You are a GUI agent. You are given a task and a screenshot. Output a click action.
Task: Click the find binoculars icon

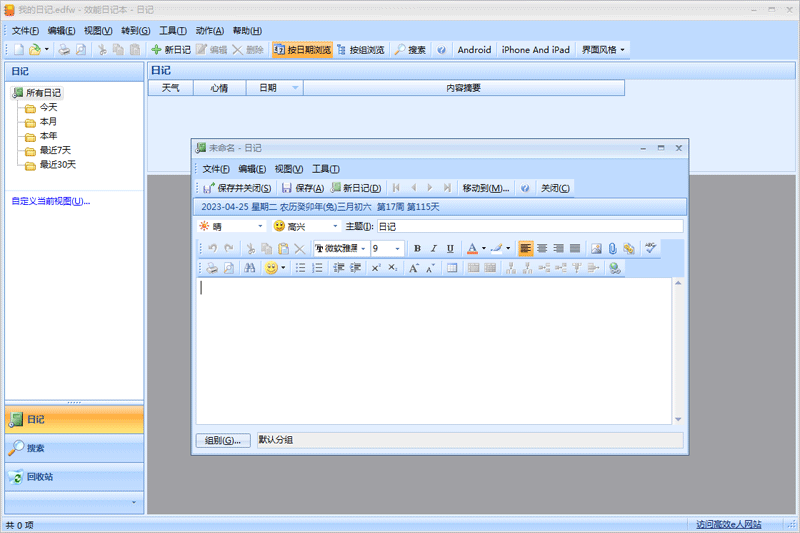(x=250, y=268)
